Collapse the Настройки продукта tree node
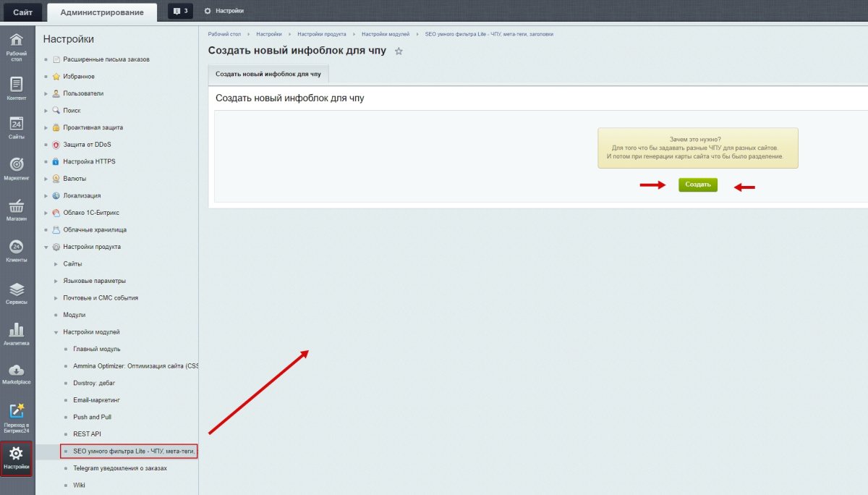Viewport: 868px width, 495px height. [x=46, y=247]
